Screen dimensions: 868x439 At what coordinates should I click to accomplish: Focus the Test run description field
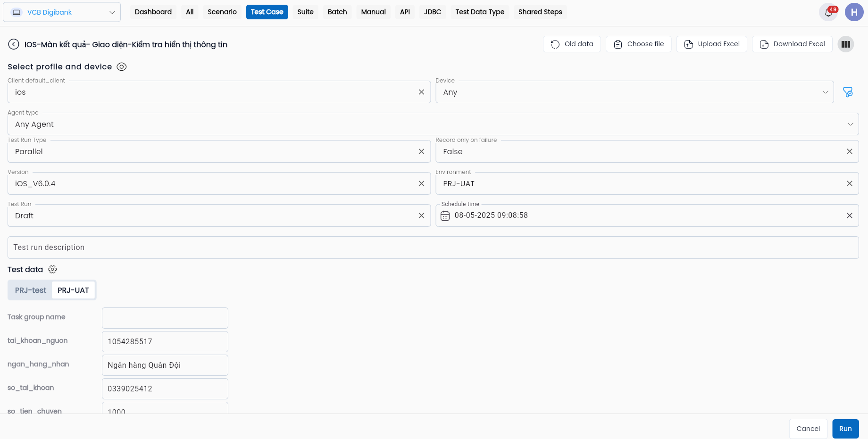tap(433, 248)
